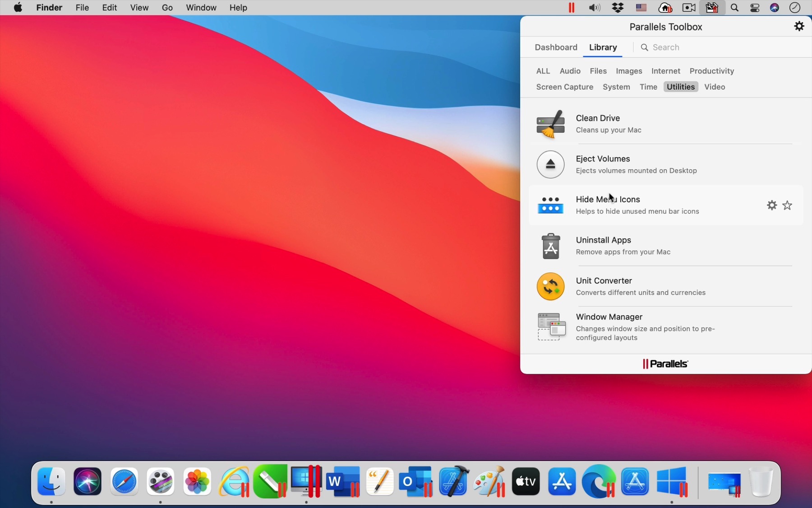The image size is (812, 508).
Task: Filter tools by Productivity category
Action: 711,71
